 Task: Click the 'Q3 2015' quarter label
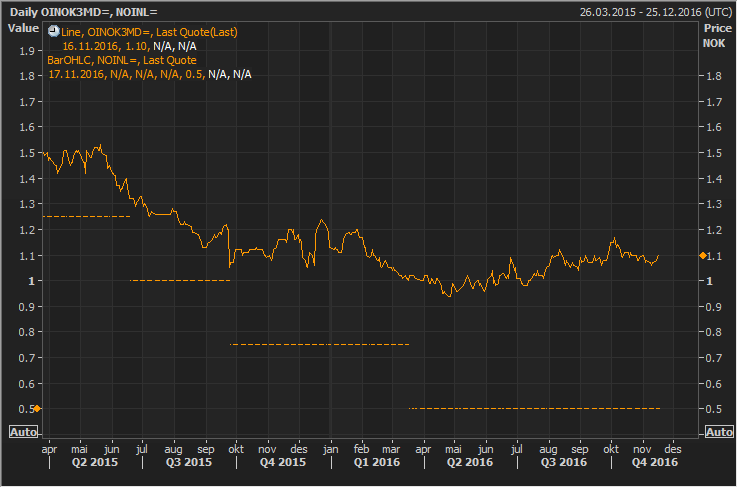point(188,462)
